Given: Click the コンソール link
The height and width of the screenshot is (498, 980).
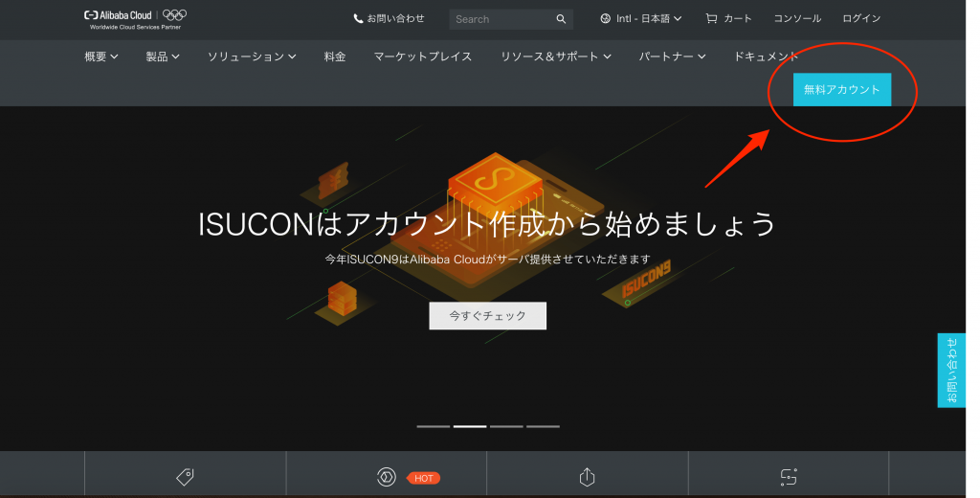Looking at the screenshot, I should (797, 19).
